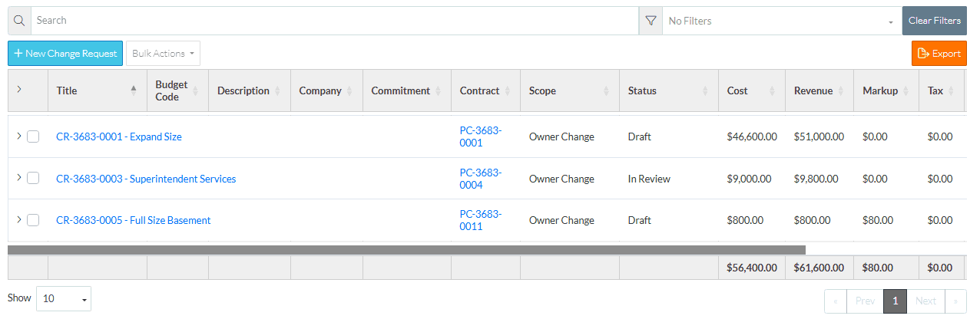Check the box for Expand Size row
980x319 pixels.
coord(33,136)
